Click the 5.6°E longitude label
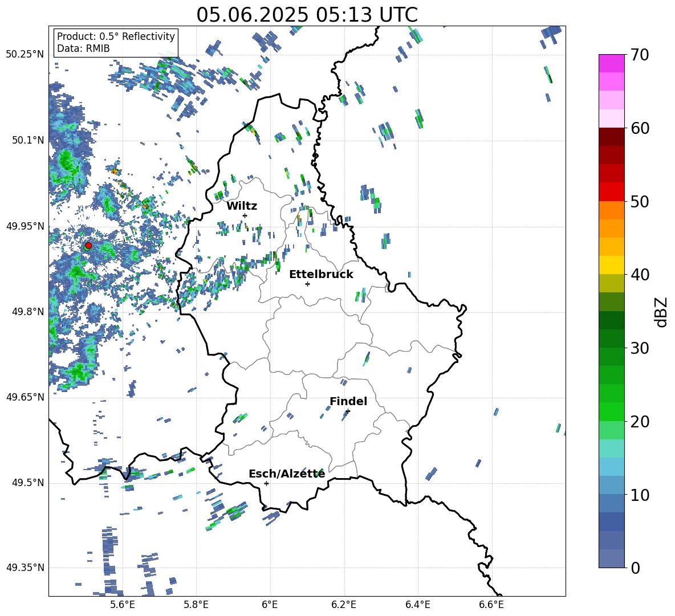The height and width of the screenshot is (616, 675). 123,605
